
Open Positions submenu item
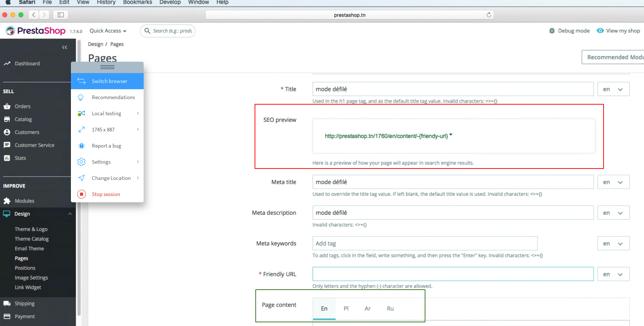pyautogui.click(x=25, y=268)
